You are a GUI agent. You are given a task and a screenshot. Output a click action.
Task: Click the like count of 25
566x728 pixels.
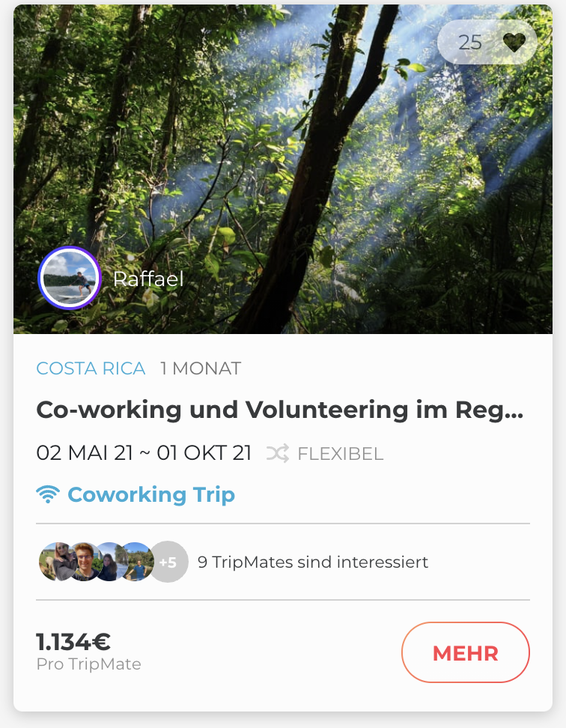tap(470, 43)
